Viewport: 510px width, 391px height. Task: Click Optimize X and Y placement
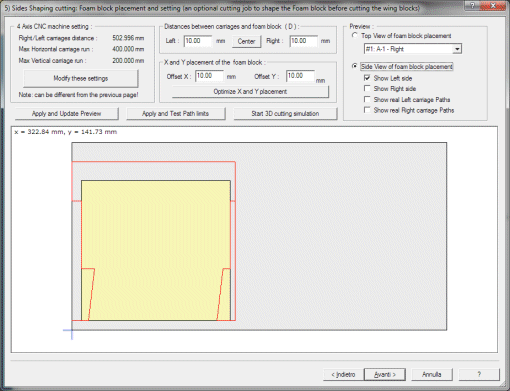[x=250, y=92]
